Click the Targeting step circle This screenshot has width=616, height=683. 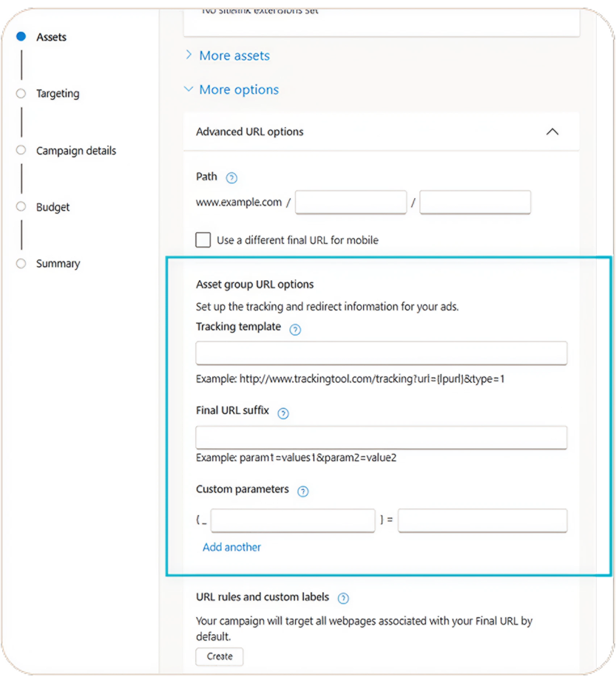21,93
